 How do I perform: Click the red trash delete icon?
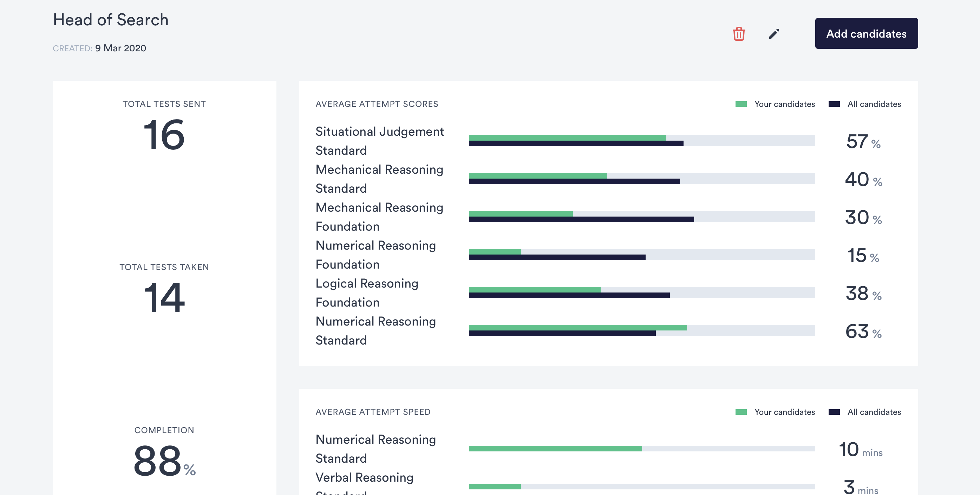[x=738, y=34]
